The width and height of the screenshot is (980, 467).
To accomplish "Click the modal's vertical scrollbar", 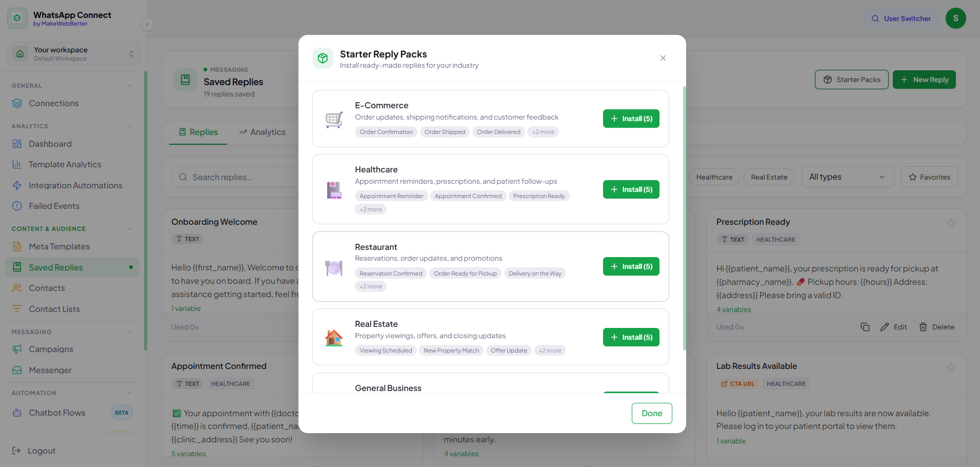I will (x=684, y=218).
